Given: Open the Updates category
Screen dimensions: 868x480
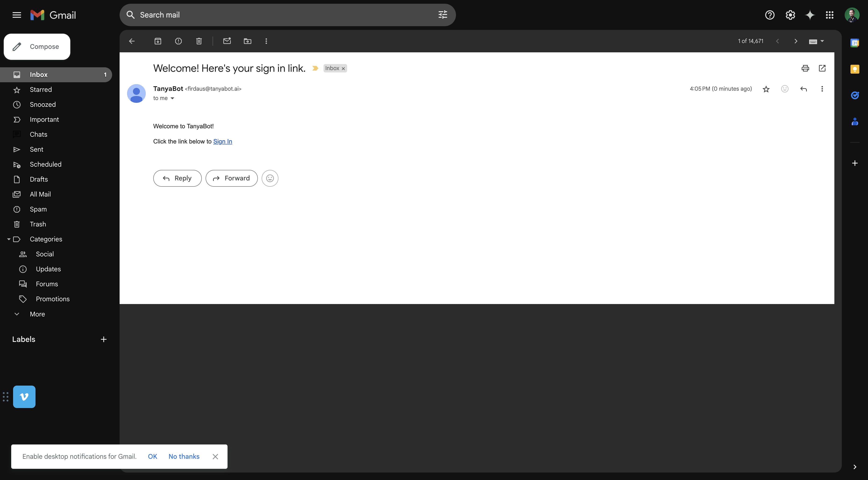Looking at the screenshot, I should (56, 269).
